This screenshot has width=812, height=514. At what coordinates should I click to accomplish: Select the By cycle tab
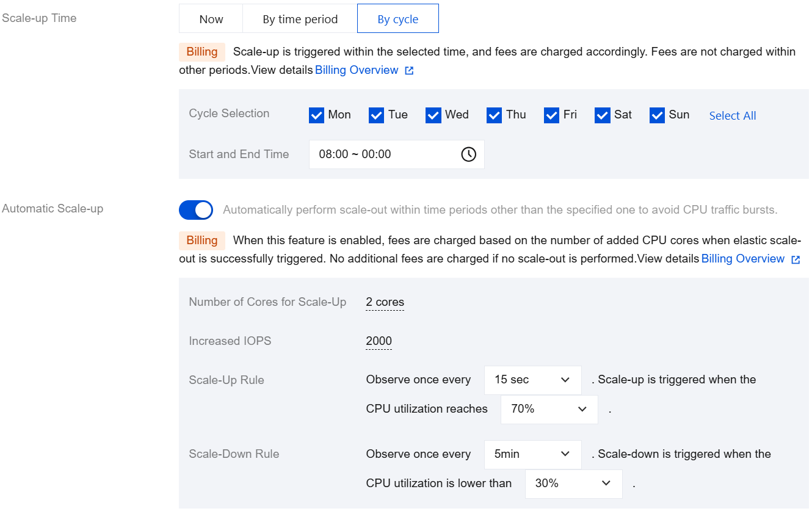(x=397, y=19)
